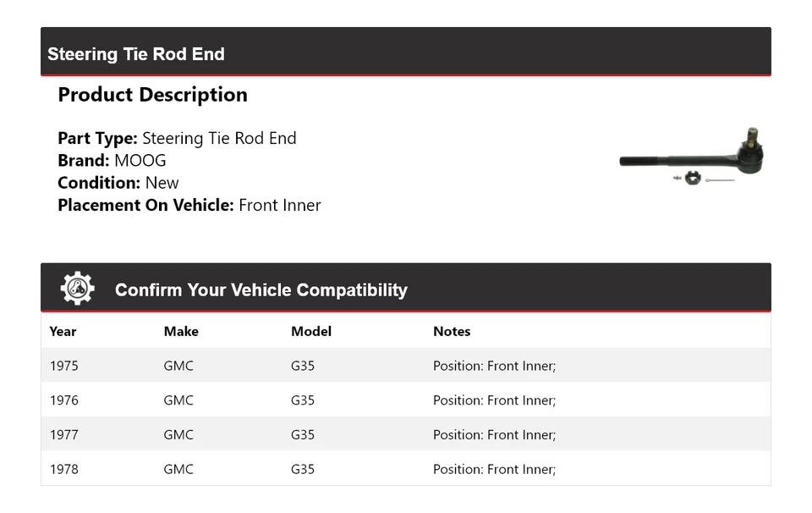The image size is (812, 513).
Task: Click the Notes column header
Action: point(452,331)
